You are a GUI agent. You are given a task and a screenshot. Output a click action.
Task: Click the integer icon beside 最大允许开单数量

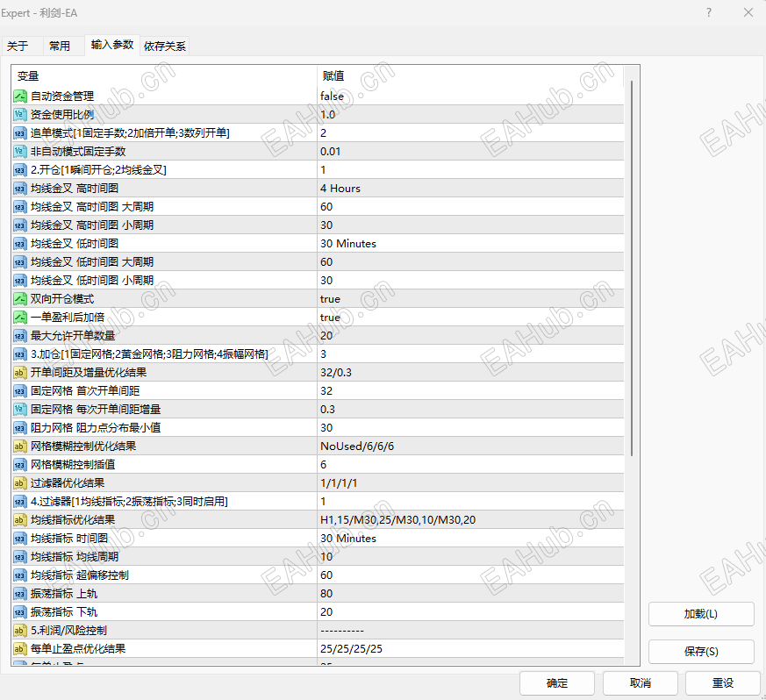(19, 336)
